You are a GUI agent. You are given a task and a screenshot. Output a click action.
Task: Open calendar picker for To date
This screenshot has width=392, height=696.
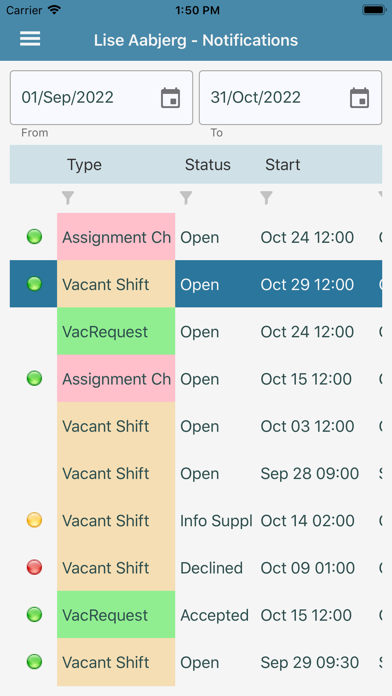click(359, 98)
